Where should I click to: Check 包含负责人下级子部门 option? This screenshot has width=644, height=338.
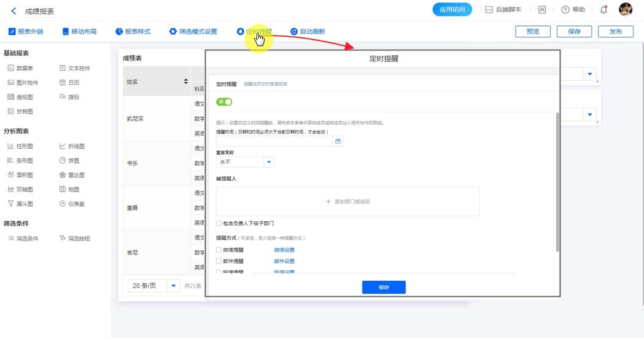(x=219, y=224)
